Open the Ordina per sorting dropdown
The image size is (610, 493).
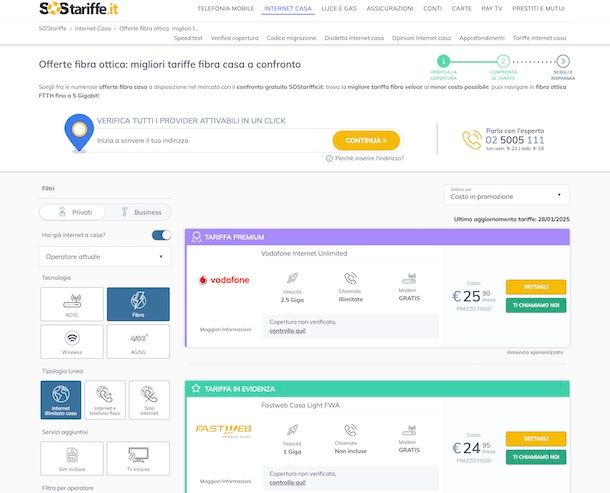click(x=506, y=194)
